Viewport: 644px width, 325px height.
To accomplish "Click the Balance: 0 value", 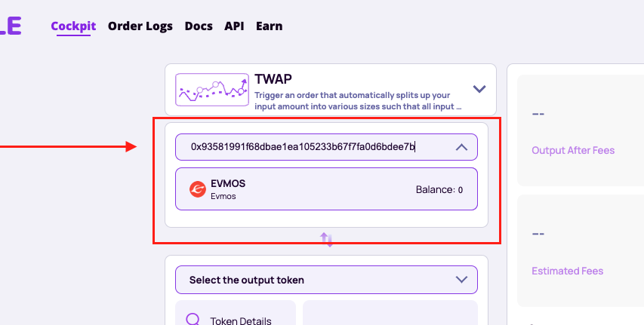I will [439, 189].
